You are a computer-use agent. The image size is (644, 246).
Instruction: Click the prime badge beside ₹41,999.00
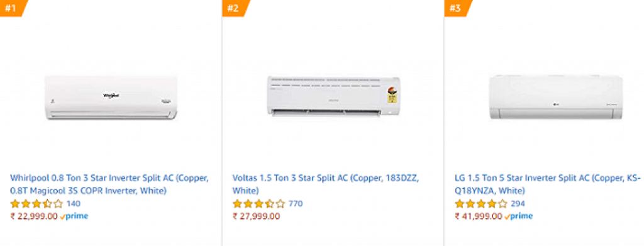(x=519, y=216)
